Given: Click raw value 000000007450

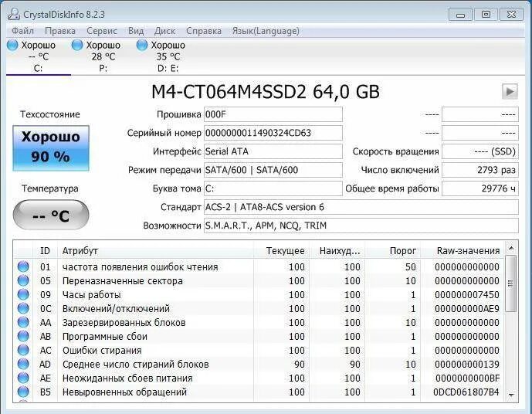Looking at the screenshot, I should 467,294.
